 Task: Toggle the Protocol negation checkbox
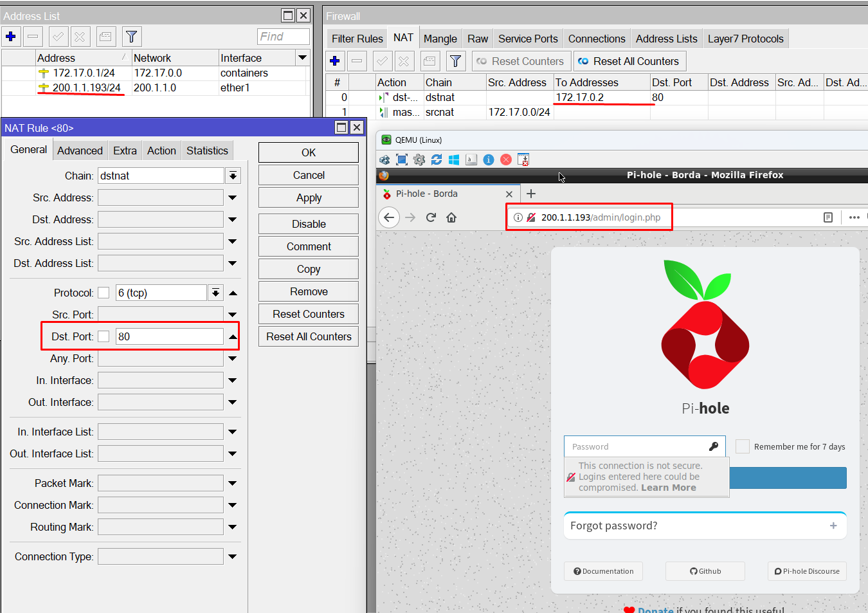tap(104, 293)
